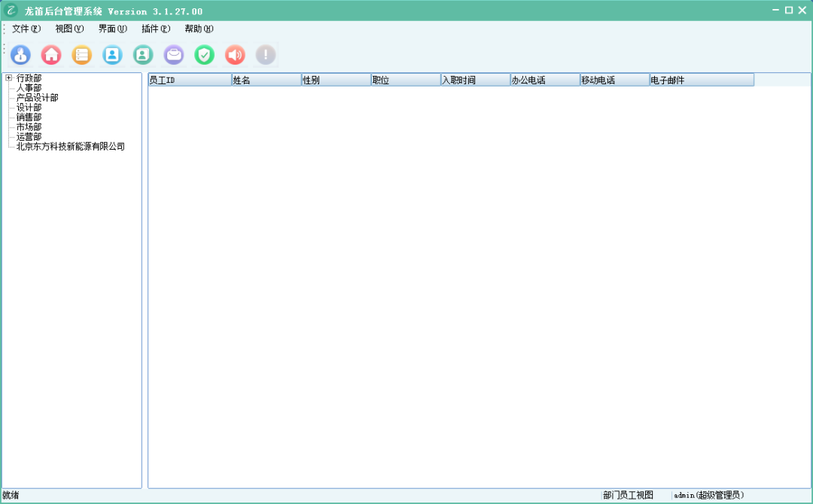
Task: Click the teal profile card icon
Action: pos(143,55)
